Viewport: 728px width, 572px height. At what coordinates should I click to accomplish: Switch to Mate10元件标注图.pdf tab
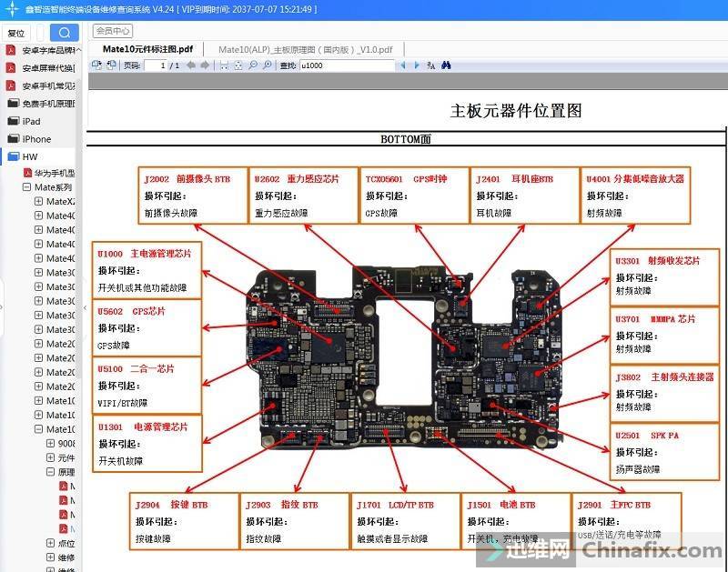(x=147, y=49)
